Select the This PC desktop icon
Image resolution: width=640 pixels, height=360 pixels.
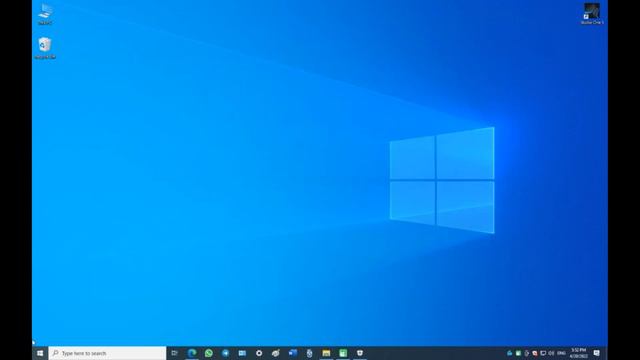tap(45, 14)
